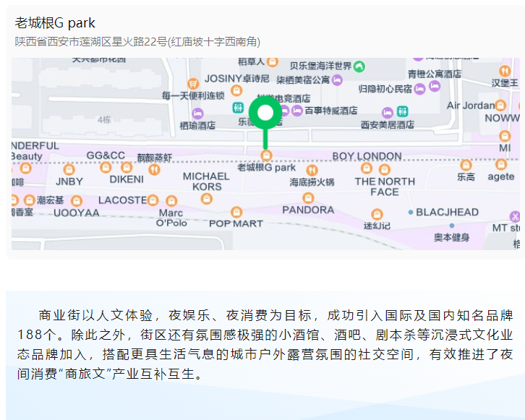This screenshot has height=420, width=525.
Task: Click the 柒栖美宿公寓 hotel icon
Action: pyautogui.click(x=337, y=80)
